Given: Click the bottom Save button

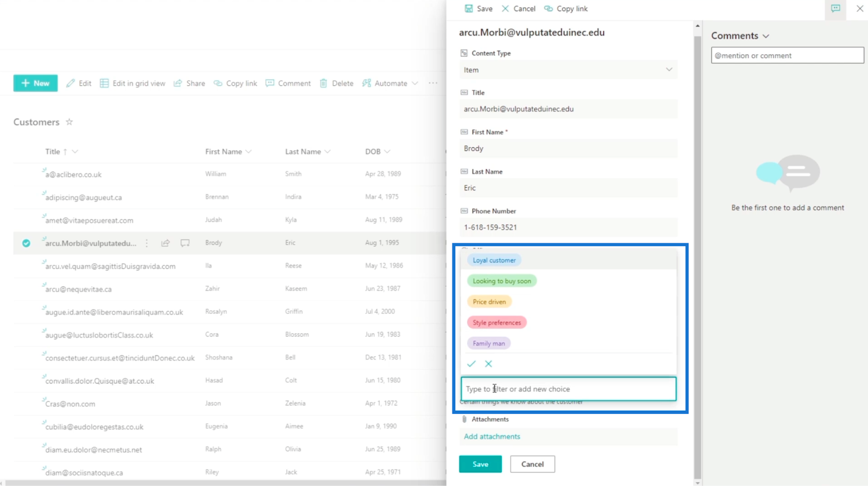Looking at the screenshot, I should [x=480, y=464].
